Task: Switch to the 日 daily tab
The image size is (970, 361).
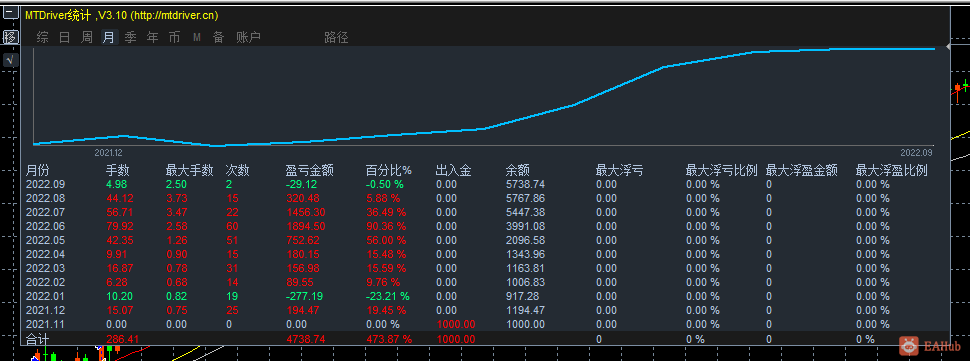Action: tap(64, 38)
